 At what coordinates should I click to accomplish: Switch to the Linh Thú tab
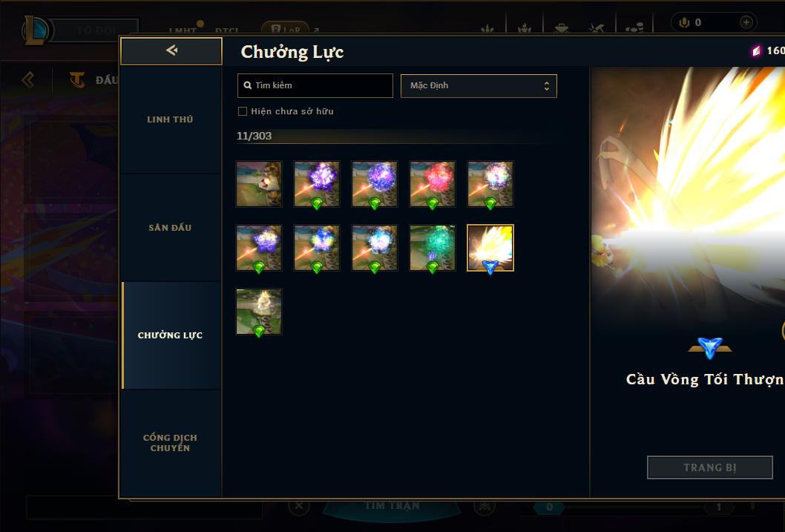click(x=170, y=119)
